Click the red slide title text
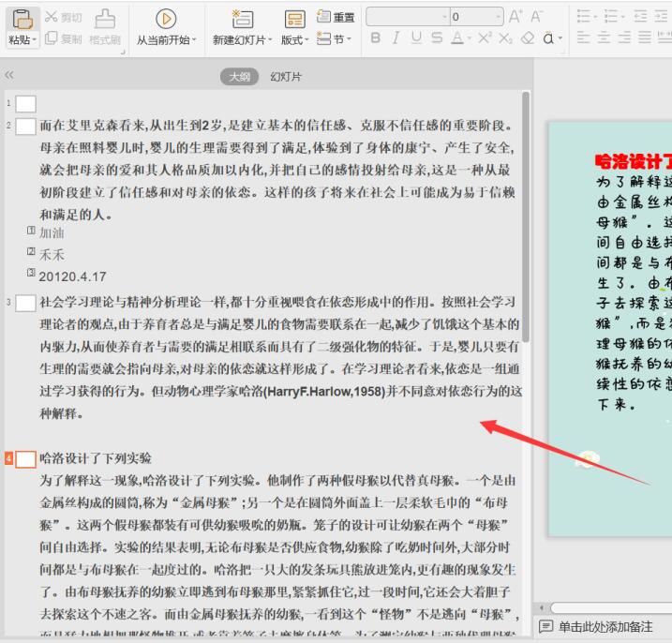Image resolution: width=672 pixels, height=643 pixels. click(633, 161)
